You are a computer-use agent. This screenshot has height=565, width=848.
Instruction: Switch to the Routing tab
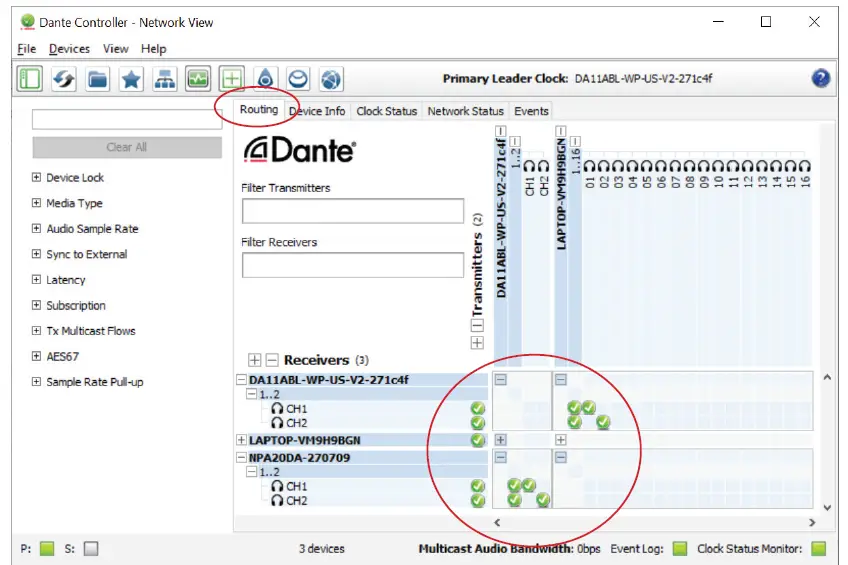[259, 110]
